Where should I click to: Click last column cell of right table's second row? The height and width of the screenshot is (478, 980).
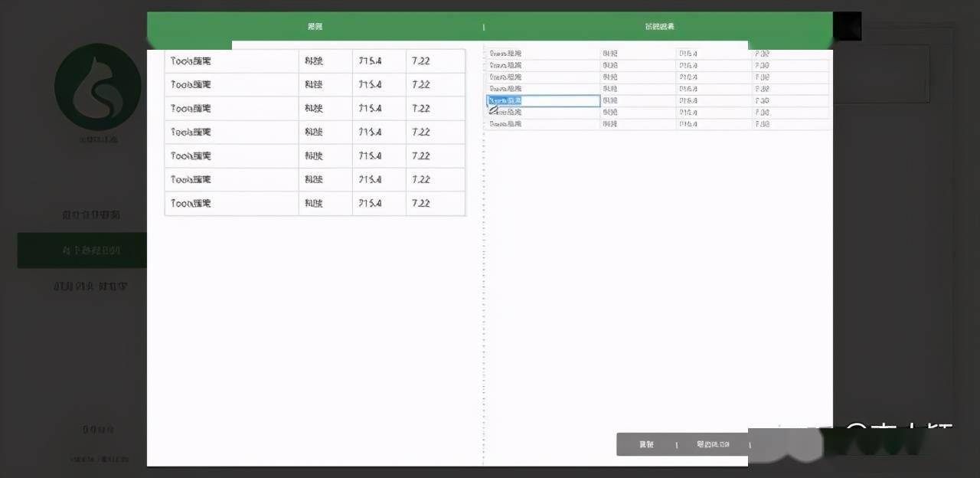pyautogui.click(x=791, y=65)
